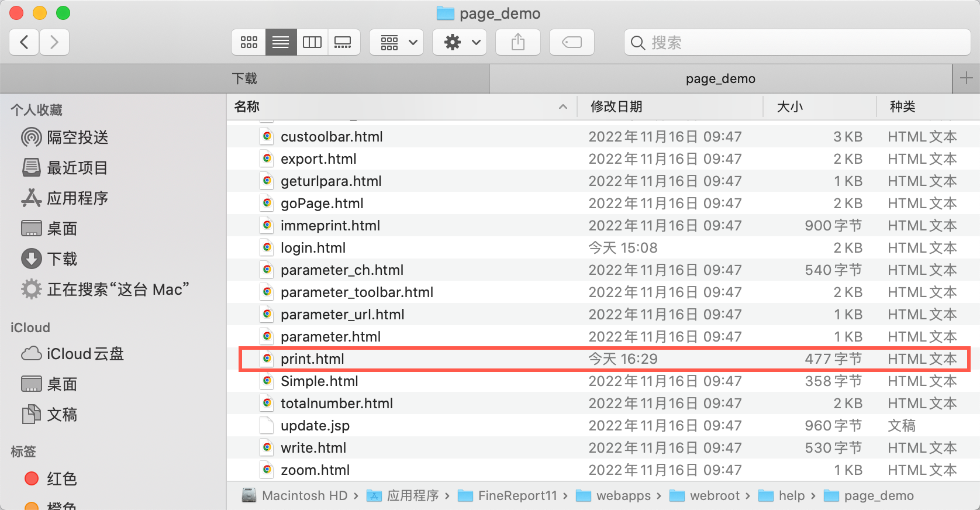Click the Share toolbar button

click(518, 42)
